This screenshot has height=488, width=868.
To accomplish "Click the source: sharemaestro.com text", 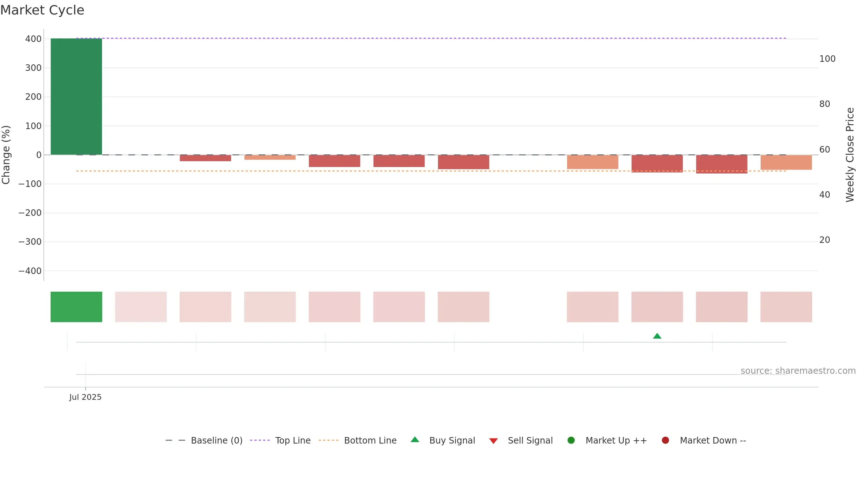I will click(x=798, y=371).
